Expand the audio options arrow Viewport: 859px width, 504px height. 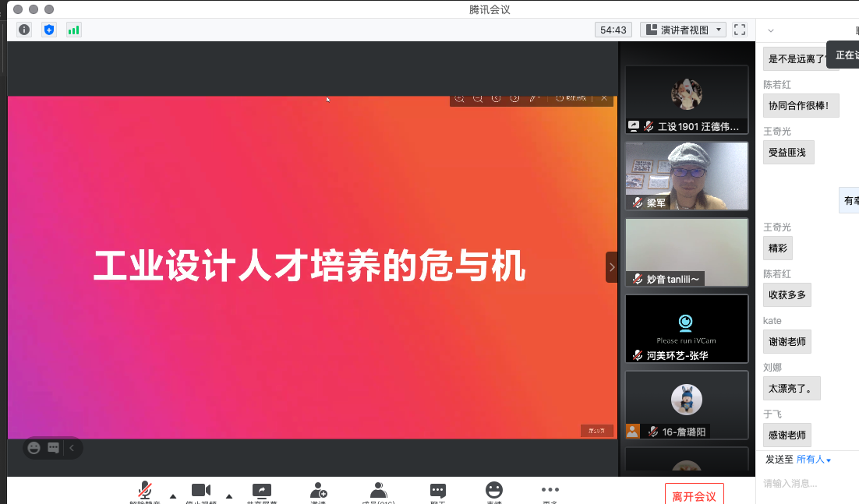[173, 495]
